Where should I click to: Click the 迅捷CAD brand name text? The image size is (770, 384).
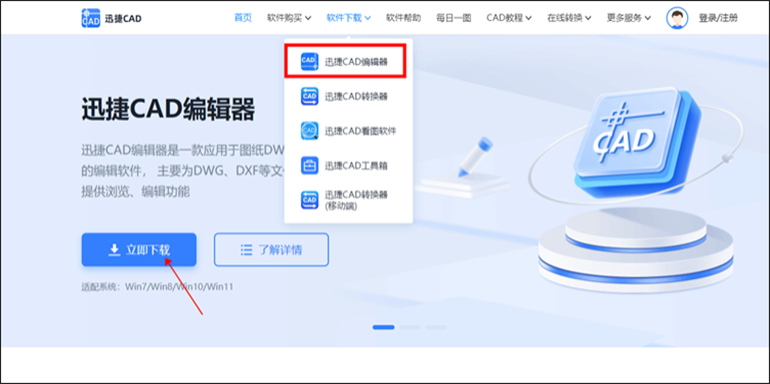(x=123, y=19)
